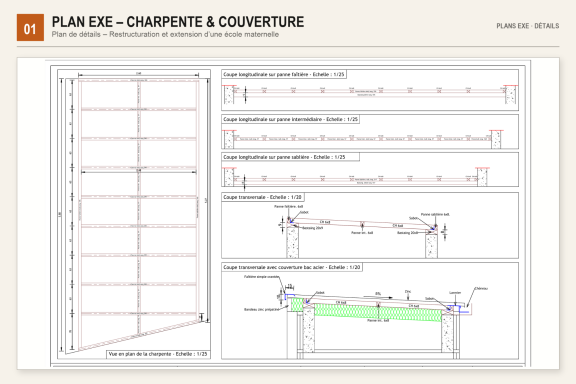Click "Coupe transversale - Echelle : 1/20" title
Viewport: 576px width, 384px height.
coord(262,197)
